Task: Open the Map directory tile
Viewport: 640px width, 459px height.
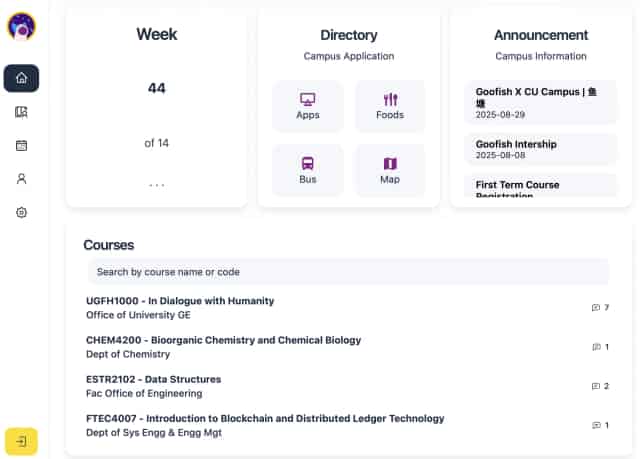Action: click(390, 170)
